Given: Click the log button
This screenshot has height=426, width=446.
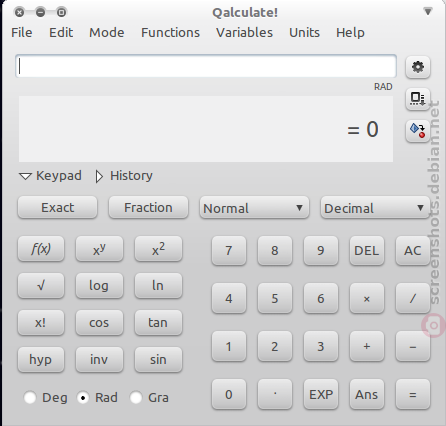Looking at the screenshot, I should click(x=99, y=286).
